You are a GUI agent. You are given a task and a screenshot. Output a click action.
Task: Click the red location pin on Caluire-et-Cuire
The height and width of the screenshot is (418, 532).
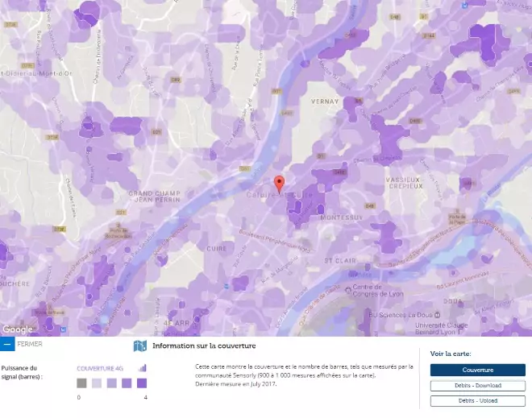click(279, 184)
